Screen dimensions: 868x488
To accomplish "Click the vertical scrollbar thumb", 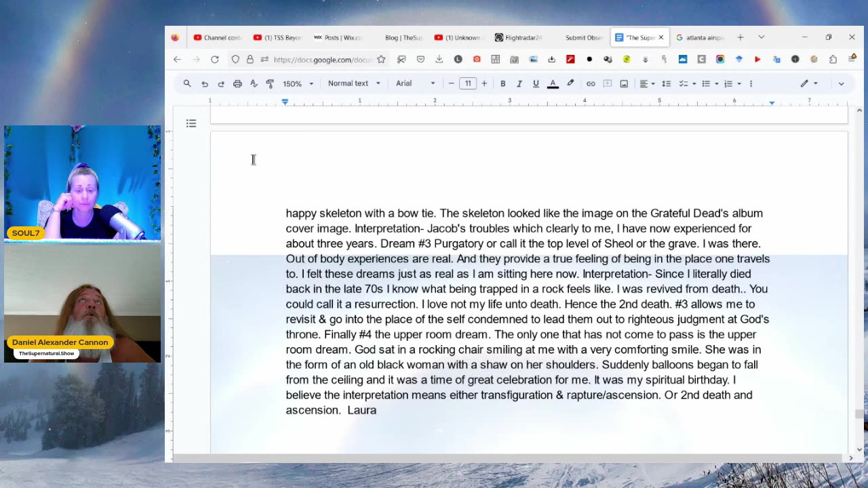I will pos(859,414).
